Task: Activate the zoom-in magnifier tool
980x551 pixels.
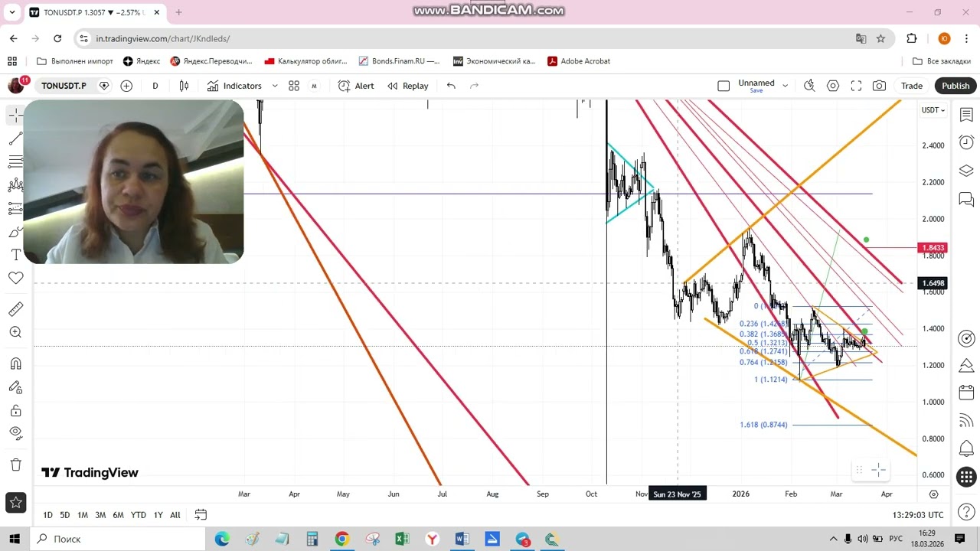Action: (x=15, y=332)
